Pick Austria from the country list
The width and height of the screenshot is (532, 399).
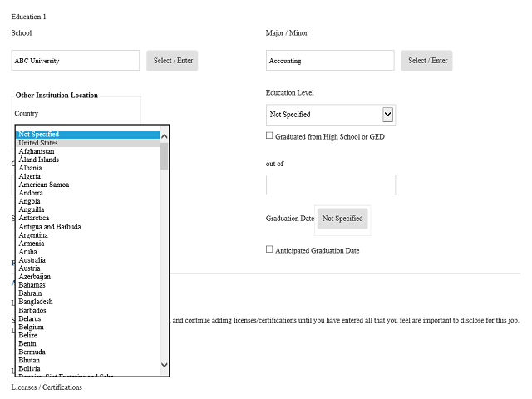[x=88, y=268]
